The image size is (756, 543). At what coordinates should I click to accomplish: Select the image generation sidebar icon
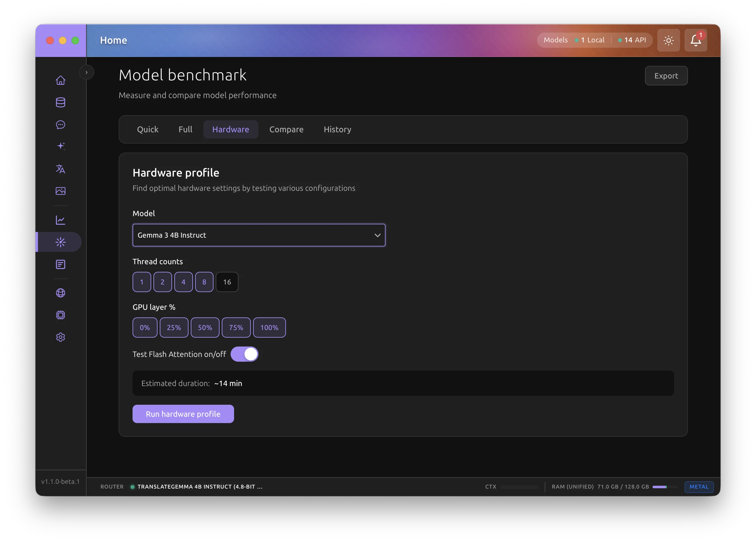[x=60, y=191]
